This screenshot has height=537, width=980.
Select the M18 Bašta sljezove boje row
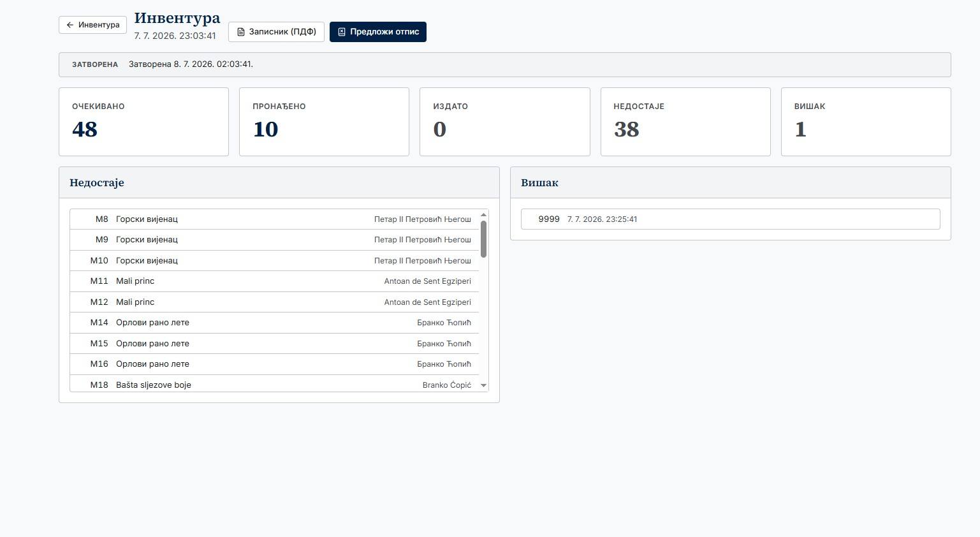(x=274, y=385)
